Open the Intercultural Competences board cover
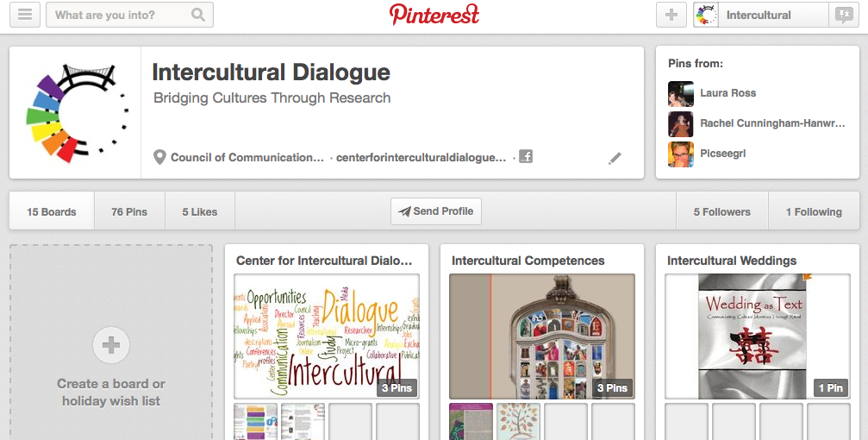This screenshot has height=440, width=868. point(542,336)
